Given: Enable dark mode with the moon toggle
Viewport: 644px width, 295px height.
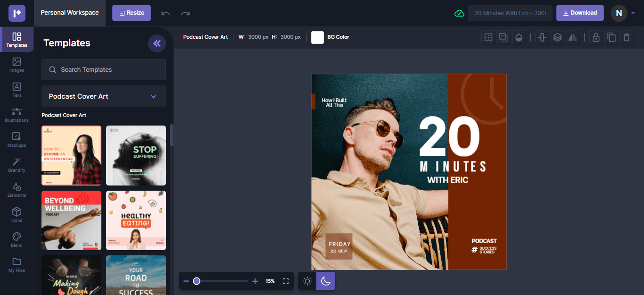Looking at the screenshot, I should click(x=325, y=281).
